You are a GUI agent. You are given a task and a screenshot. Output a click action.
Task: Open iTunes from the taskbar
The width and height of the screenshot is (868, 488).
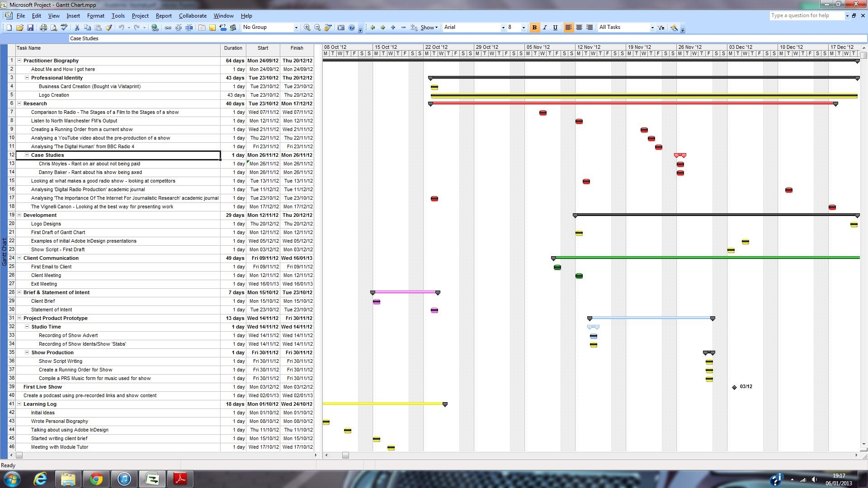(125, 479)
